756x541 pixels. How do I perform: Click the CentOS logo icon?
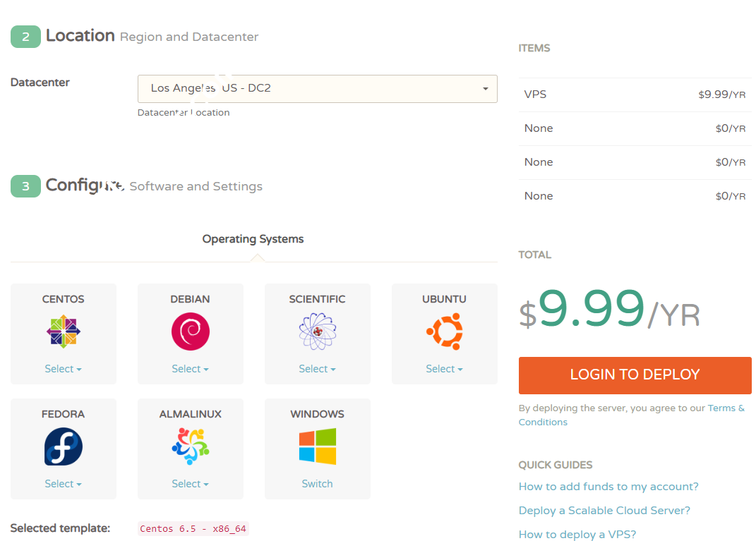point(64,332)
